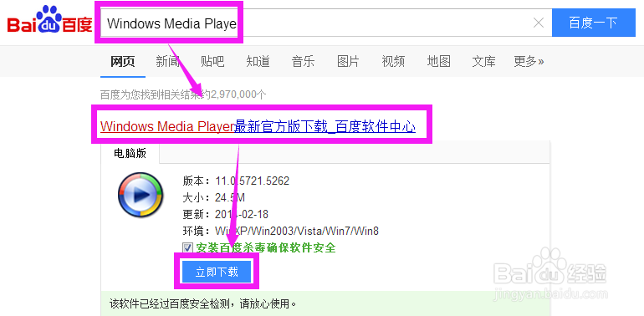
Task: Switch to the 新闻 tab
Action: pyautogui.click(x=167, y=62)
